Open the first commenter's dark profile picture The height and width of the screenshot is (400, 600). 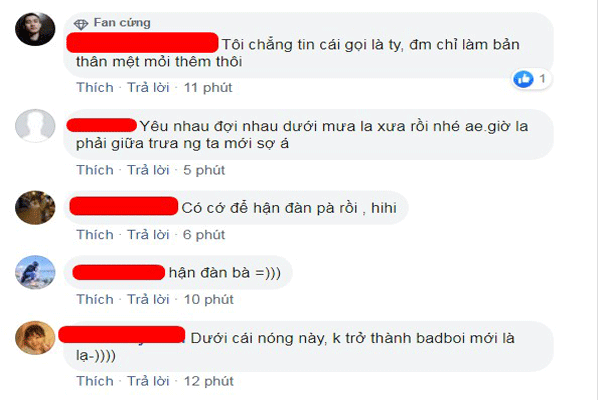pos(35,29)
